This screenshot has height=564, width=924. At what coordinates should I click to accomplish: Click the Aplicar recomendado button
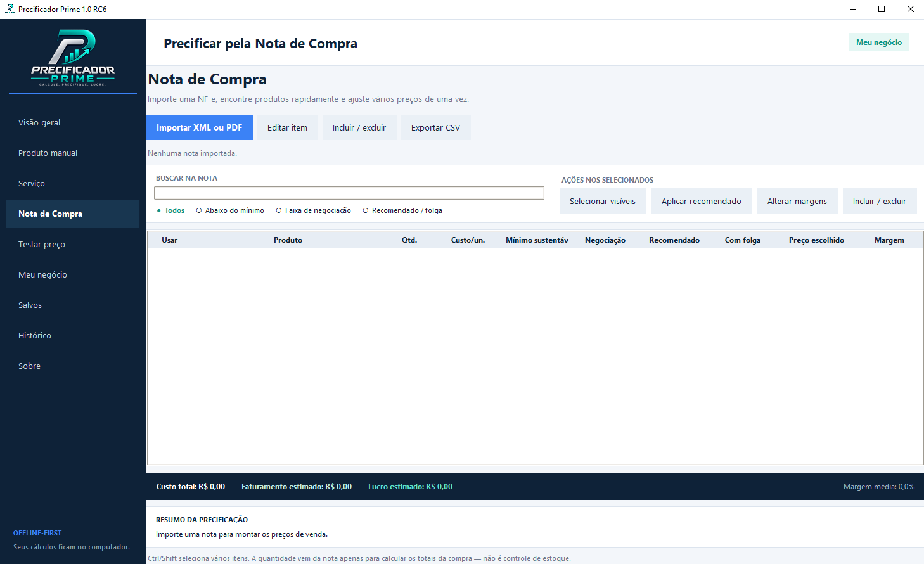coord(702,201)
